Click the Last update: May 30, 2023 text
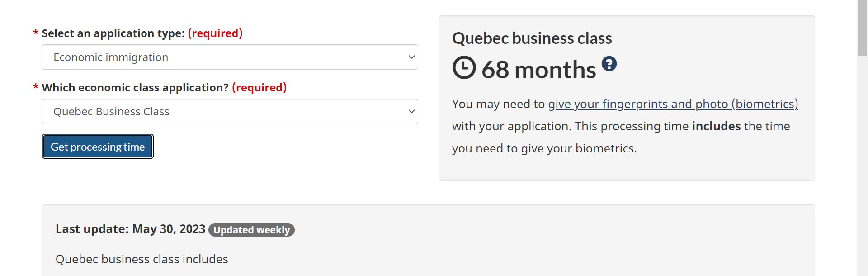The width and height of the screenshot is (868, 276). (130, 229)
